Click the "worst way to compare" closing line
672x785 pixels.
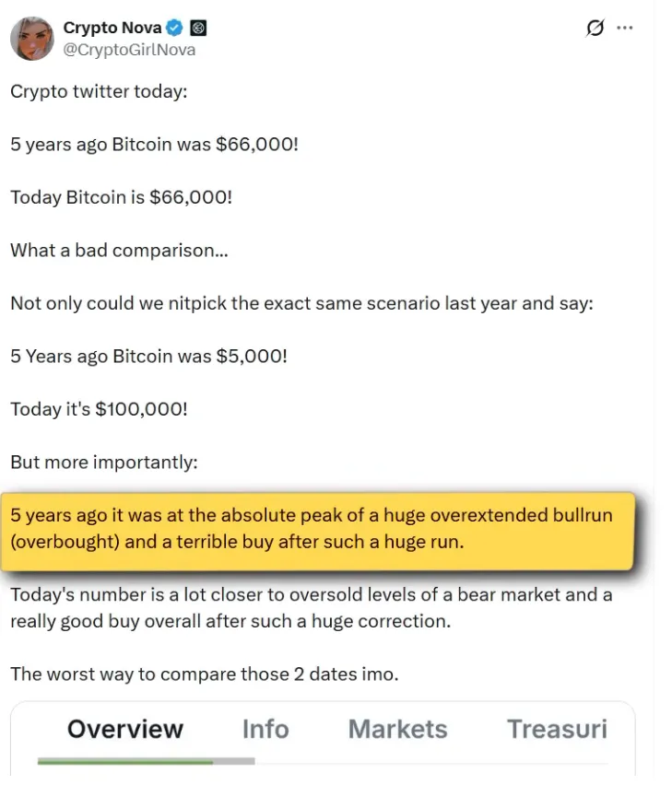point(204,674)
